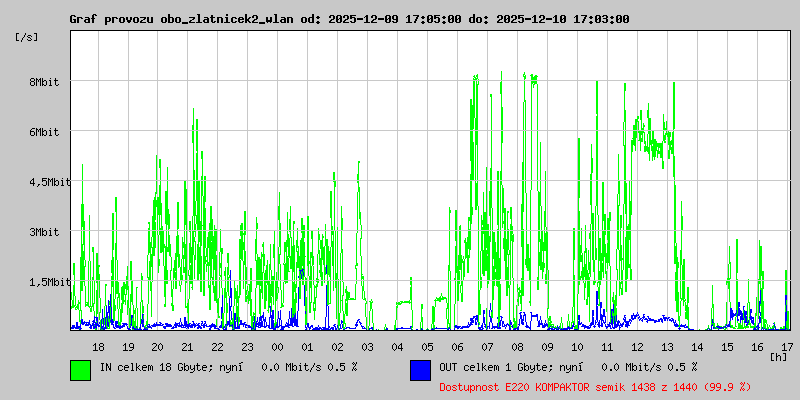Click hour label '09' on the x-axis
The width and height of the screenshot is (800, 400).
tap(547, 347)
